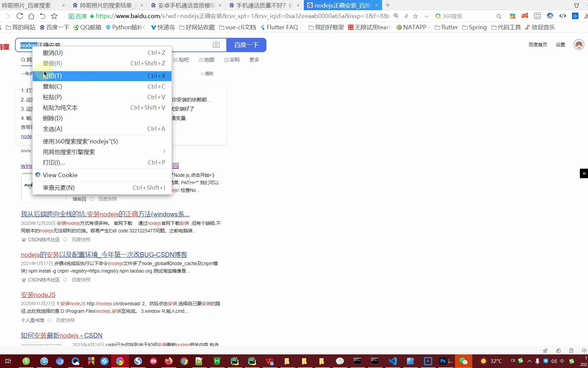Open WeChat from the taskbar

pyautogui.click(x=463, y=361)
